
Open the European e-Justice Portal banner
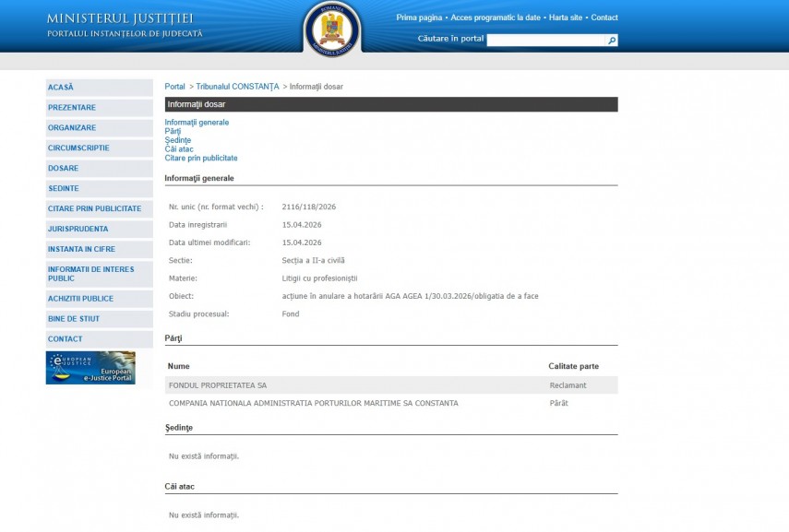click(90, 368)
